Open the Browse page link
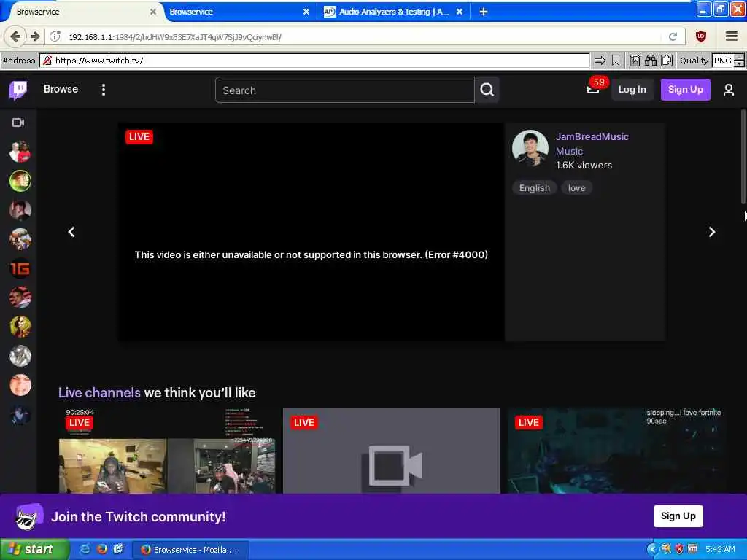Viewport: 747px width, 560px height. 61,89
